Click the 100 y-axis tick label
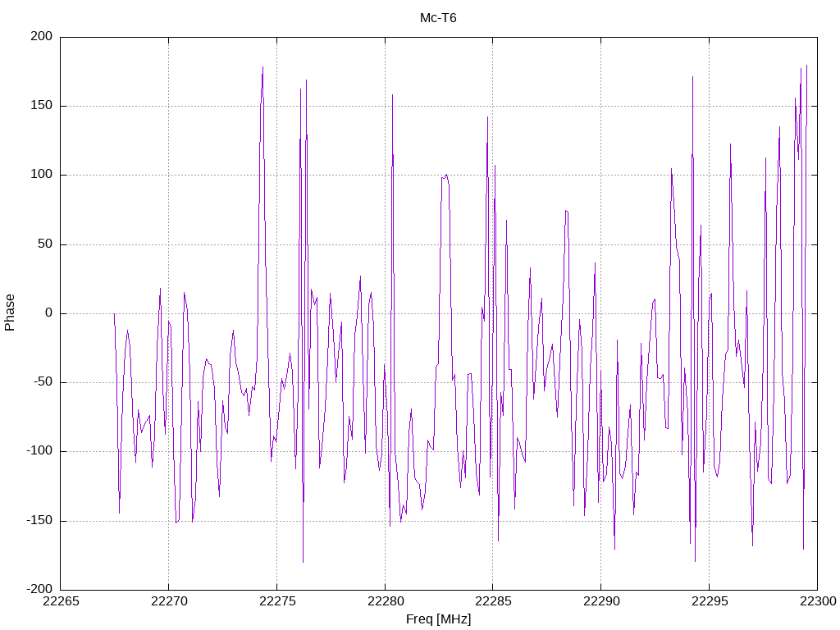840x630 pixels. (x=42, y=175)
